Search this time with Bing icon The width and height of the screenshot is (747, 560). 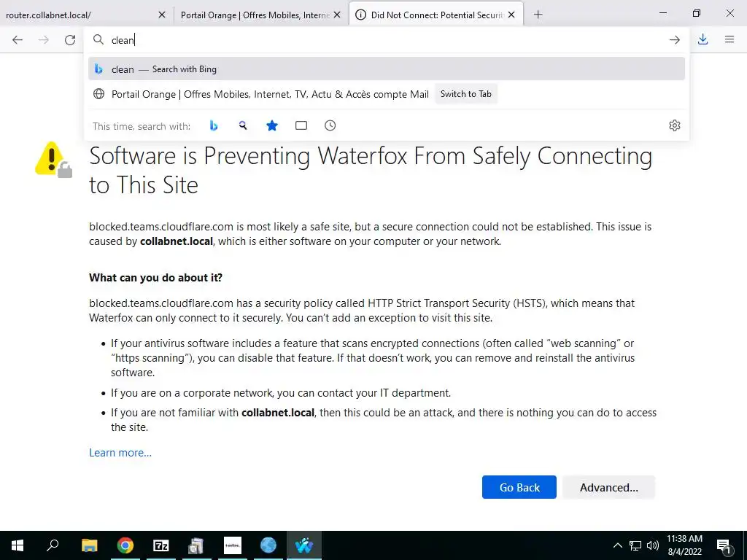(x=214, y=125)
